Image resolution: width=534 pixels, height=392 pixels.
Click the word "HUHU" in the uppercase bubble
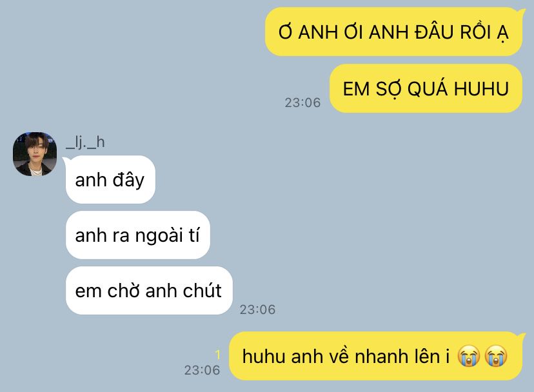(481, 89)
